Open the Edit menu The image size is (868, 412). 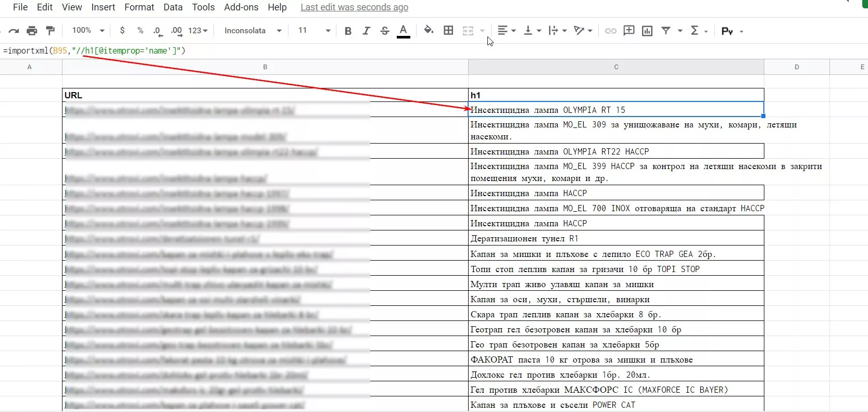pos(45,7)
